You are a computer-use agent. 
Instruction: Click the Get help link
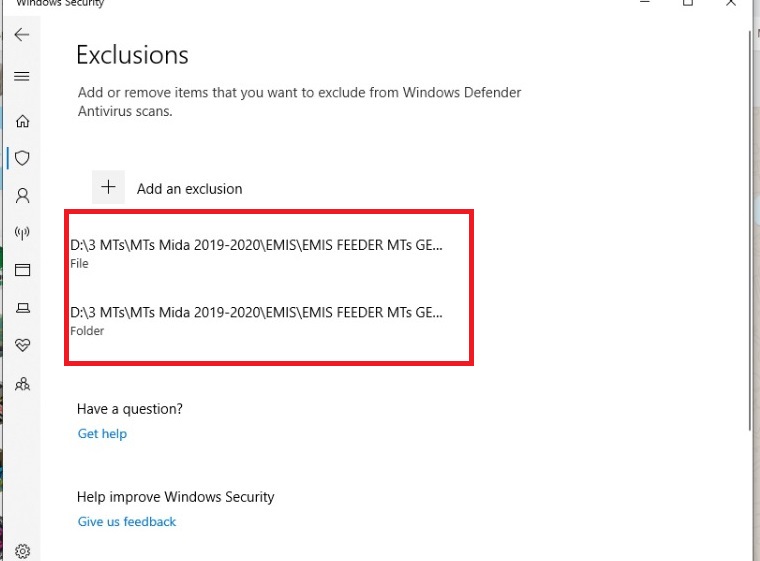coord(102,434)
